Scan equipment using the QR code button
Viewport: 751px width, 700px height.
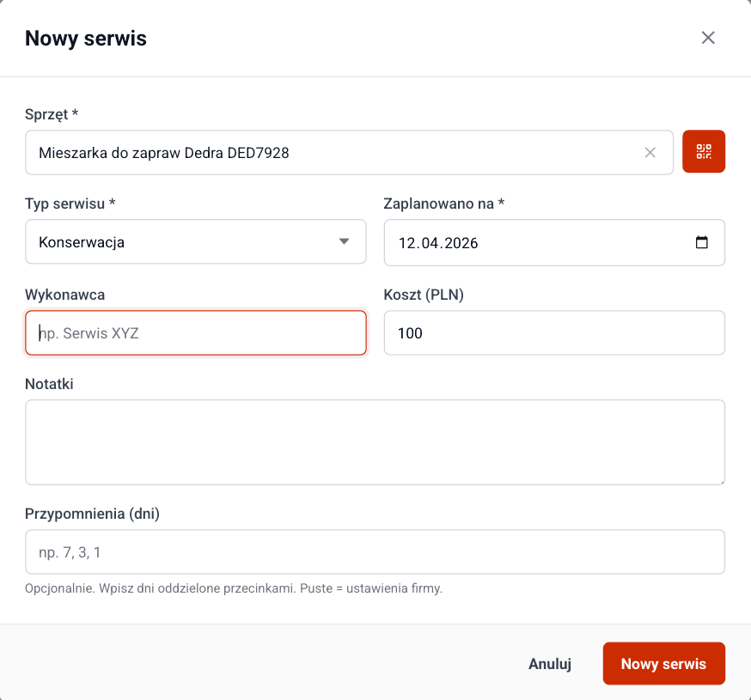click(704, 152)
